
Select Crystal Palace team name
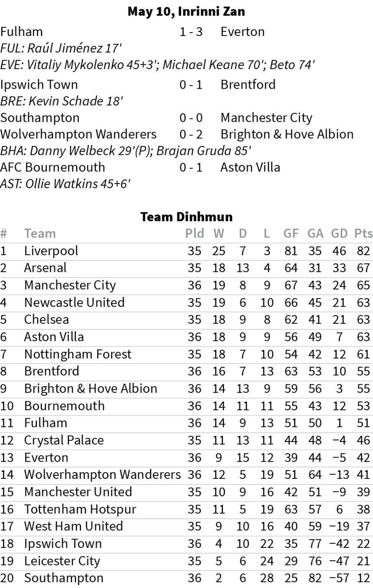[64, 440]
